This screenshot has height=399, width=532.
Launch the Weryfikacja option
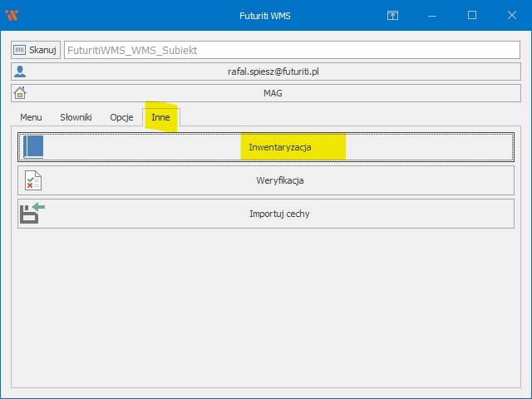point(279,180)
